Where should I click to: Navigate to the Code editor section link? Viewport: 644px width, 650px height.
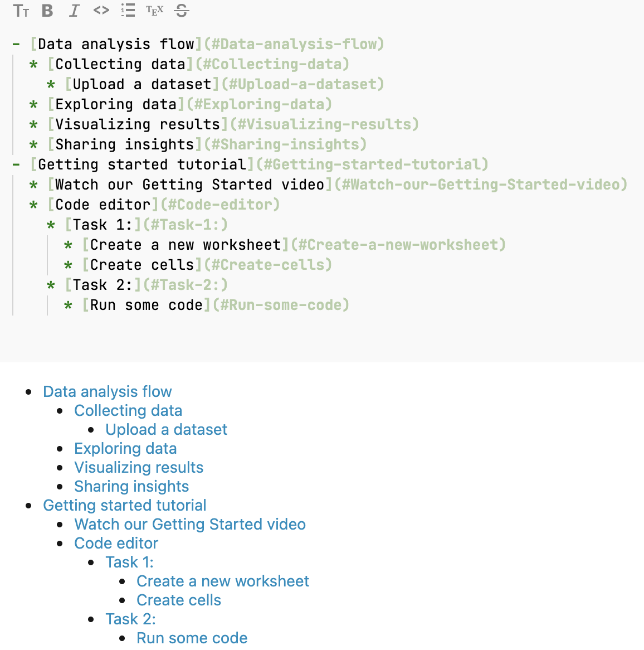[x=116, y=543]
